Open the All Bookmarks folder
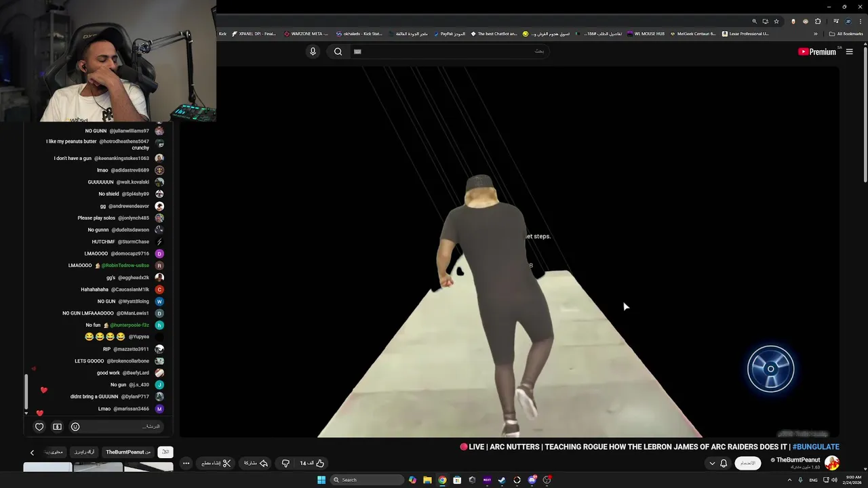 pyautogui.click(x=846, y=34)
